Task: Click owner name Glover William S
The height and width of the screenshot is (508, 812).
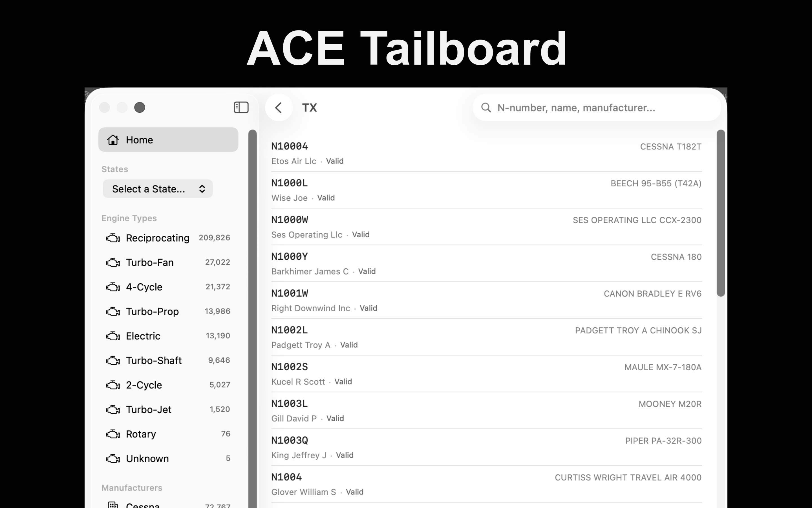Action: pyautogui.click(x=304, y=492)
